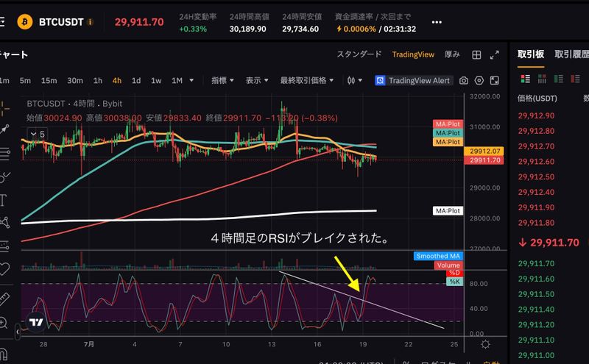
Task: Collapse the left drawing toolbar arrow
Action: [18, 332]
